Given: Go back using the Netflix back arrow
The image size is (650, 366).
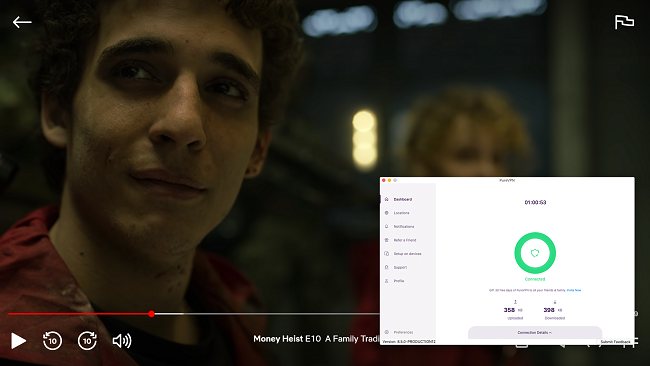Looking at the screenshot, I should [x=22, y=22].
